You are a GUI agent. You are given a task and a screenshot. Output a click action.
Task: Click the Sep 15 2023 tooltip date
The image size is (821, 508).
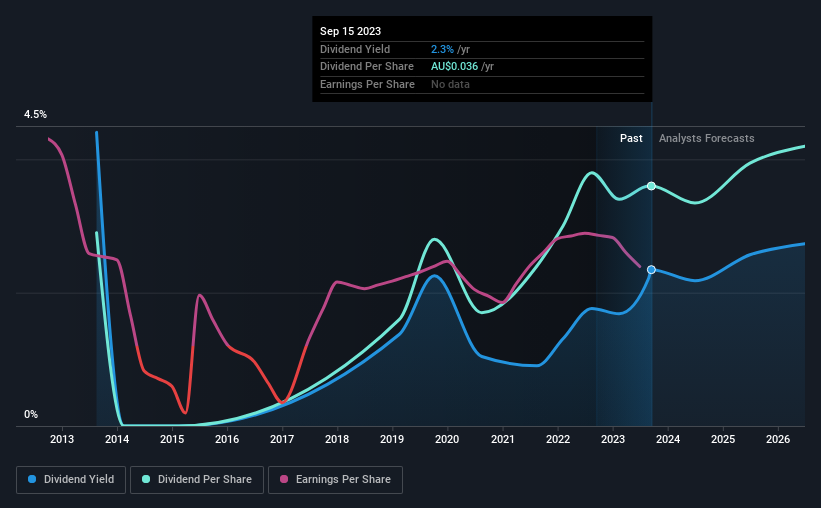(350, 31)
